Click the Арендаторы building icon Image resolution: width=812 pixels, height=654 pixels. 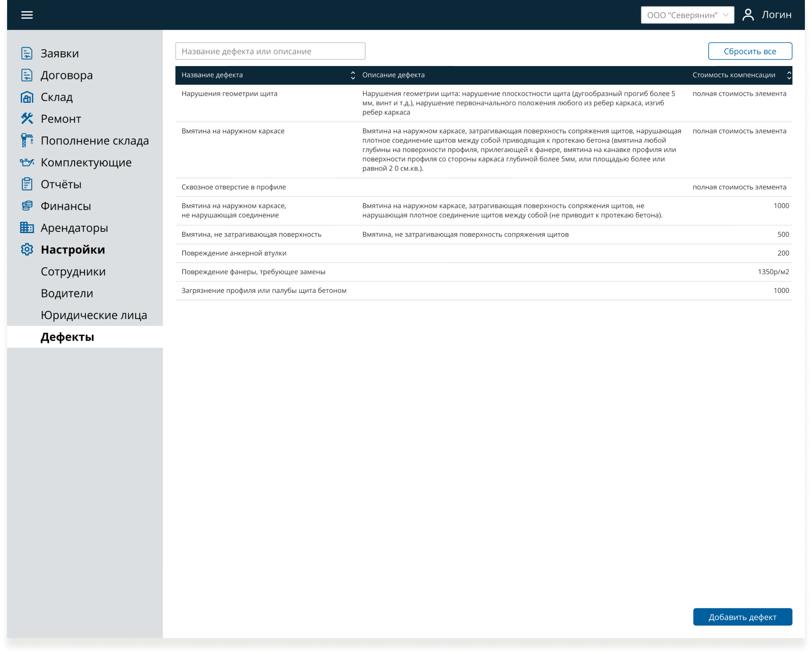click(27, 228)
